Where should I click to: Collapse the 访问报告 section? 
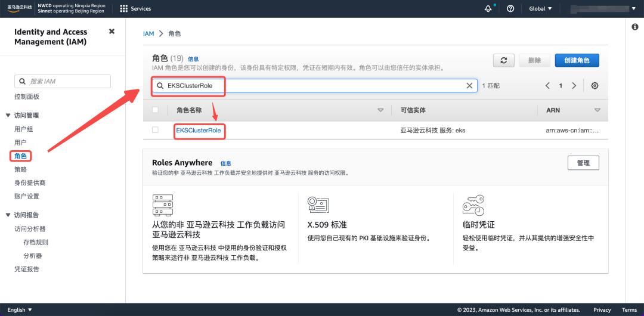tap(8, 215)
